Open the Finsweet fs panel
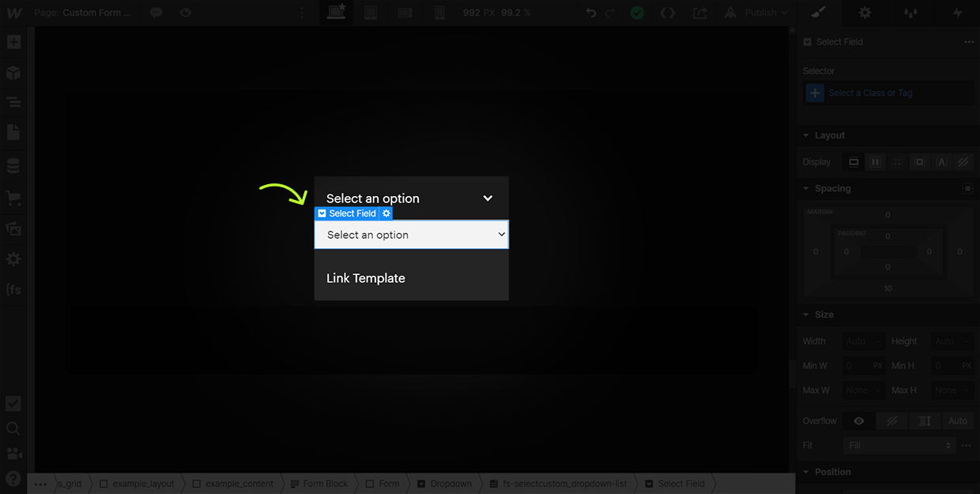 (x=13, y=289)
